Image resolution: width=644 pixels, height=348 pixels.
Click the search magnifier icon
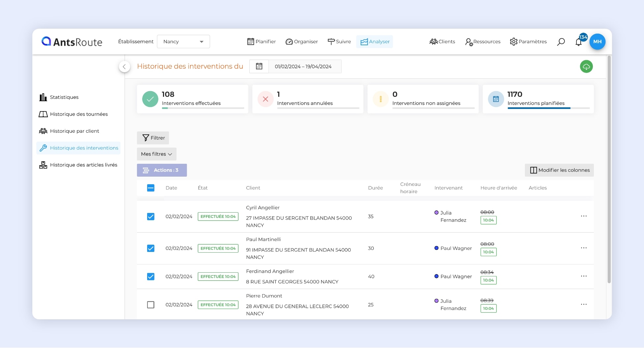click(x=561, y=42)
